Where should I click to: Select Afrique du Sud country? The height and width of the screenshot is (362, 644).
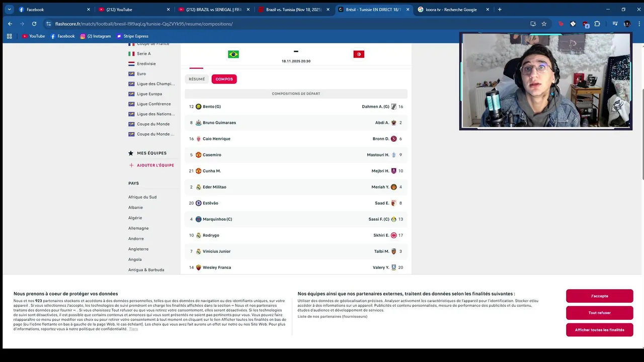142,197
